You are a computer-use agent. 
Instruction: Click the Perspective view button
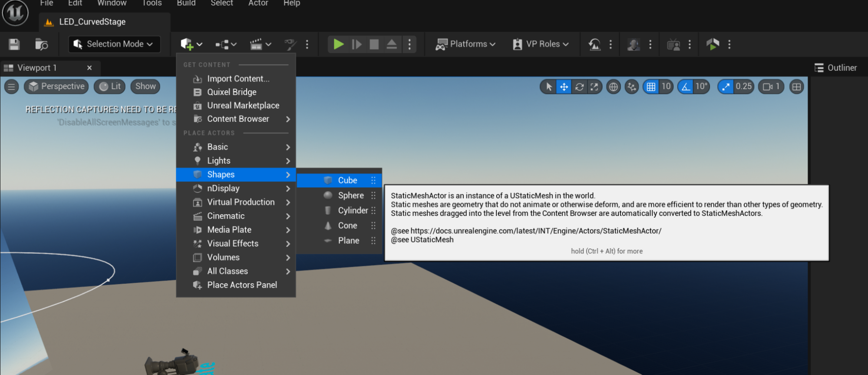(56, 86)
